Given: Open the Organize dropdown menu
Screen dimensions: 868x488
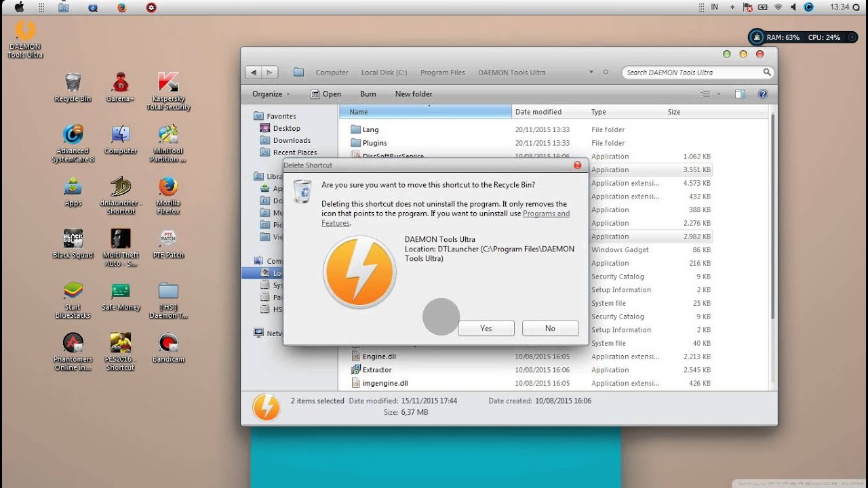Looking at the screenshot, I should point(271,94).
